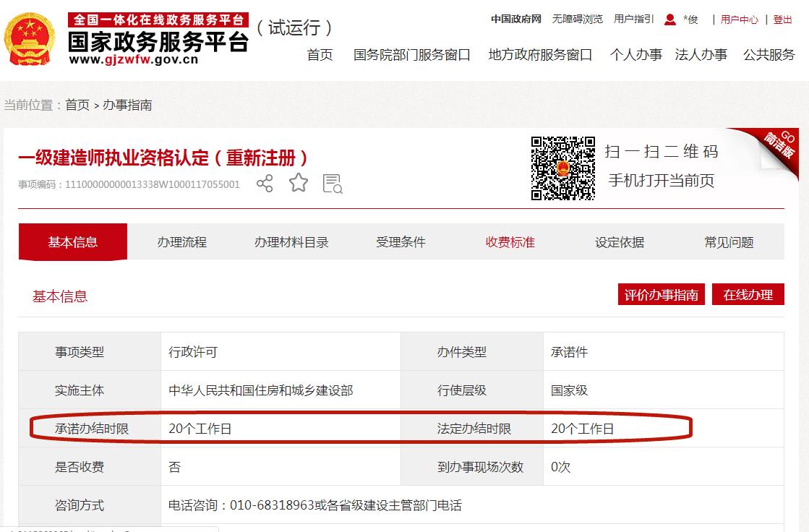Click the 在线办理 button
The height and width of the screenshot is (532, 809).
pyautogui.click(x=748, y=294)
